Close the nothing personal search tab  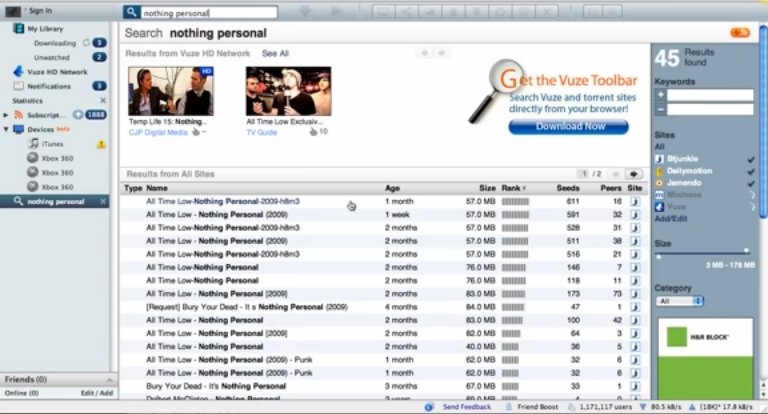pos(103,201)
